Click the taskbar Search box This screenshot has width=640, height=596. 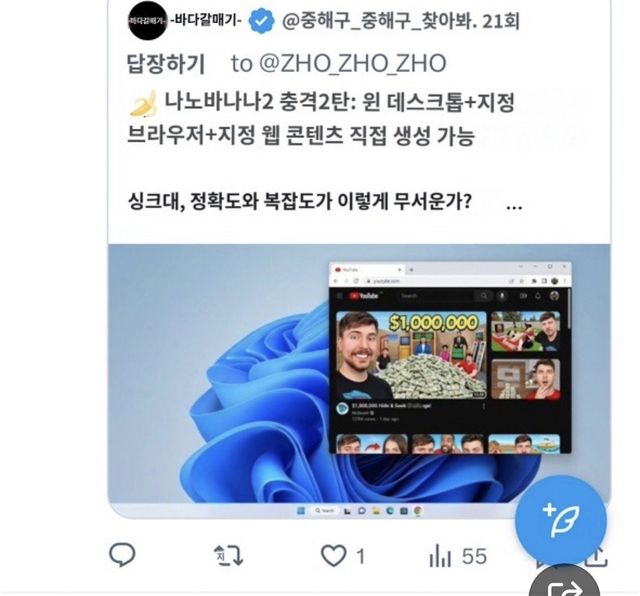pos(324,511)
